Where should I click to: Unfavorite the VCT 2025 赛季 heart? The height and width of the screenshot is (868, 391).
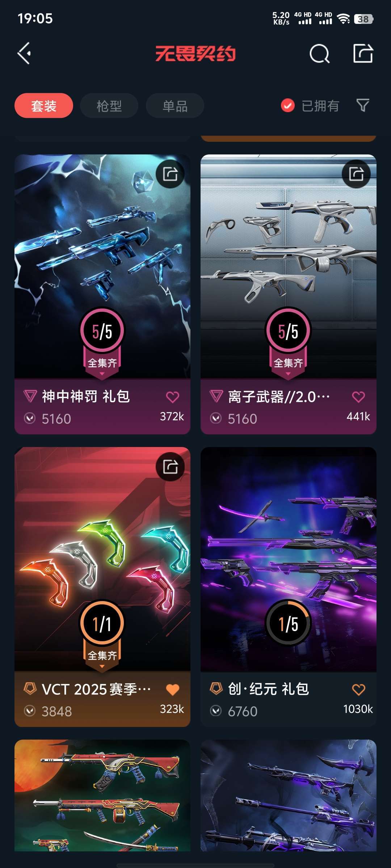tap(173, 690)
